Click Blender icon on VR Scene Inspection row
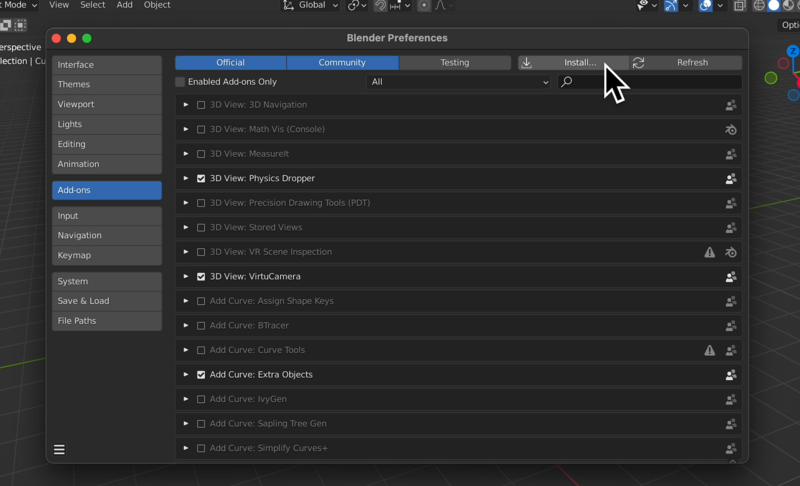The image size is (800, 486). (731, 252)
